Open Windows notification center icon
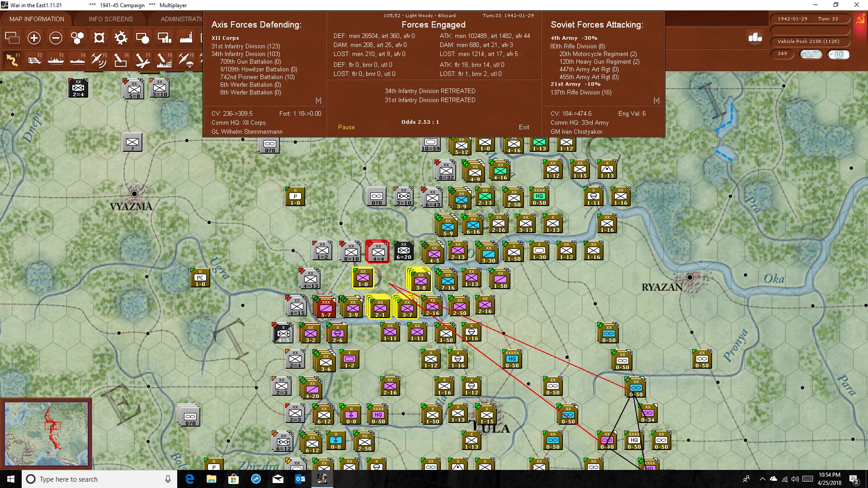Image resolution: width=868 pixels, height=488 pixels. (854, 479)
